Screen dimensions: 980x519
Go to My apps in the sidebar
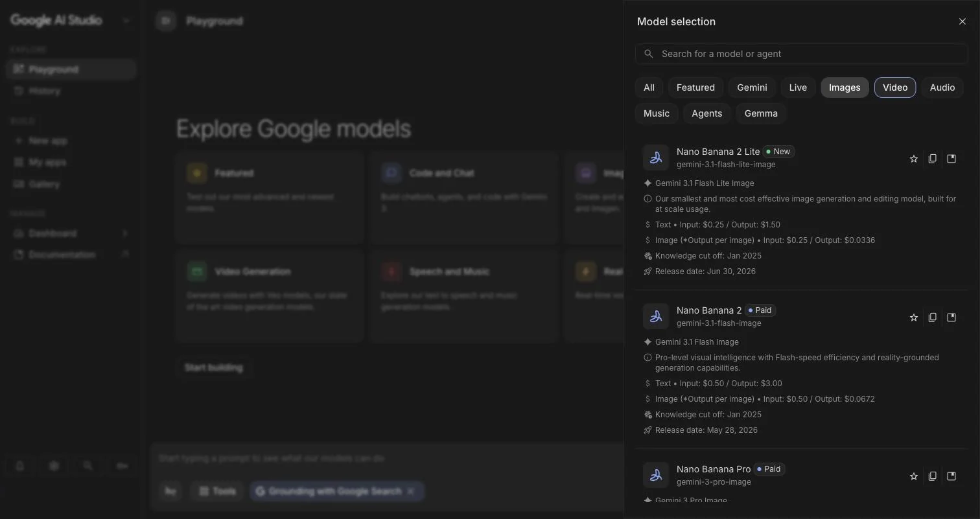[x=71, y=163]
